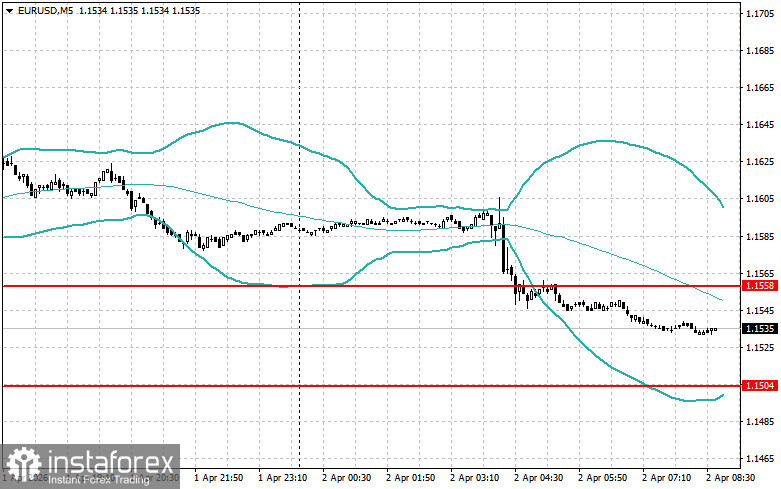Click the 2 Apr 03:10 time label
Viewport: 781px width, 489px height.
point(475,478)
